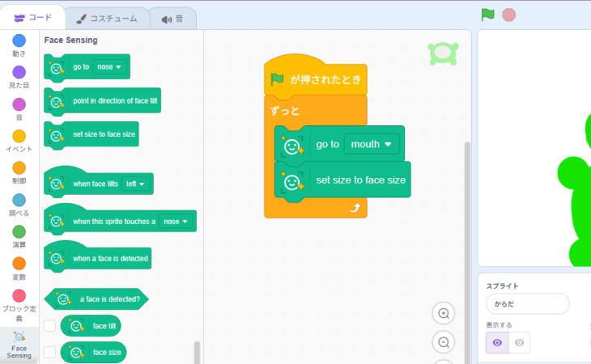Click the green flag to run project
Screen dimensions: 591x364
(x=487, y=15)
